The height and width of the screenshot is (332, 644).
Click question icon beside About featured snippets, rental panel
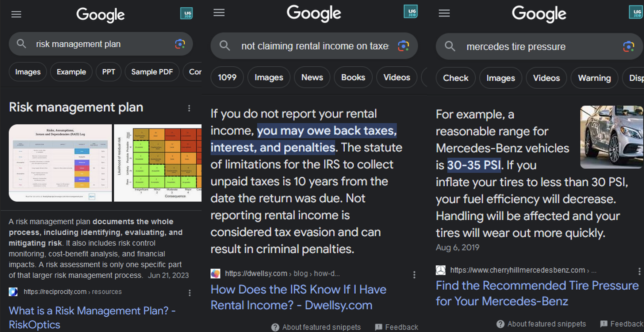pyautogui.click(x=275, y=327)
